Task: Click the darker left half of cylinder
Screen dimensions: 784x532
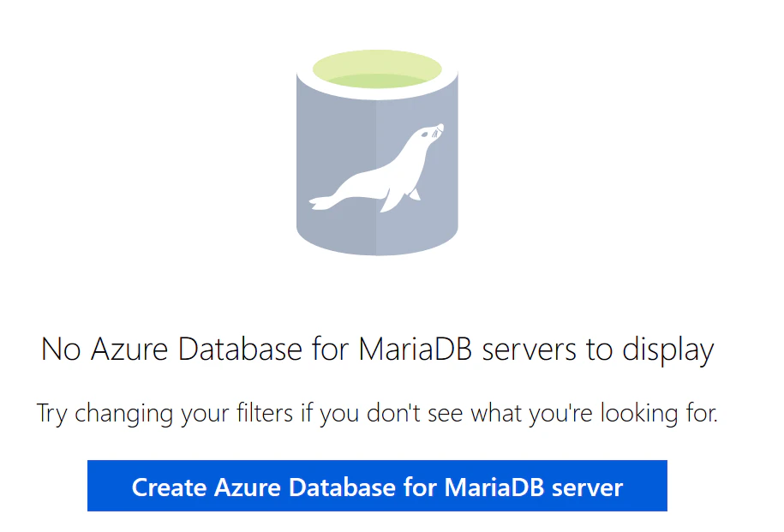Action: 336,165
